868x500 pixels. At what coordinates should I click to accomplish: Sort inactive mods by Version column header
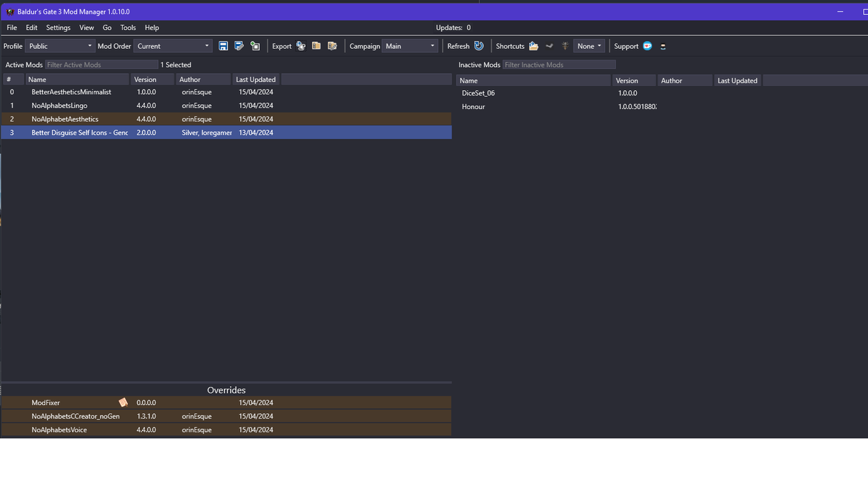pos(634,80)
